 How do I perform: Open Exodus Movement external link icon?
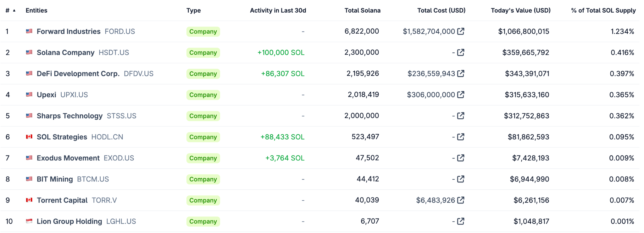pyautogui.click(x=461, y=158)
